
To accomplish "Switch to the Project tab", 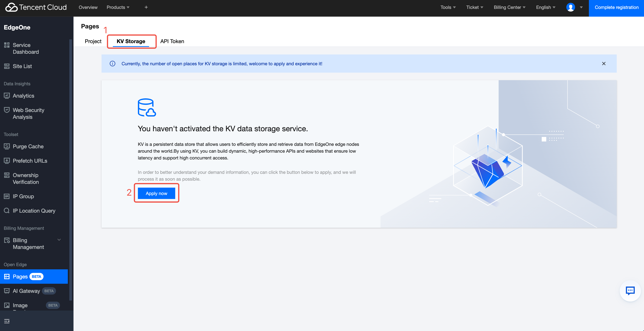I will 93,41.
